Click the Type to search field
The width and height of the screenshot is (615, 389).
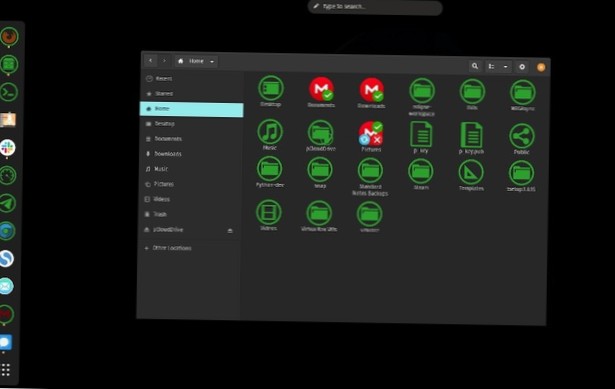(x=375, y=7)
